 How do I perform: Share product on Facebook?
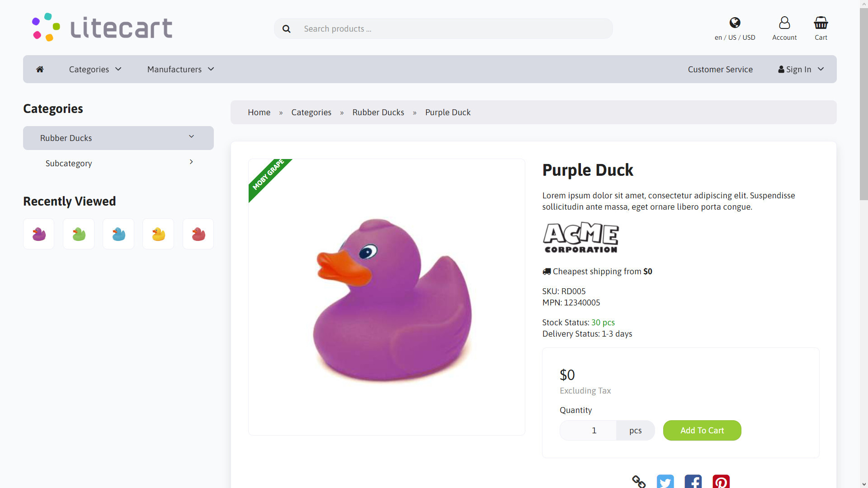point(693,482)
